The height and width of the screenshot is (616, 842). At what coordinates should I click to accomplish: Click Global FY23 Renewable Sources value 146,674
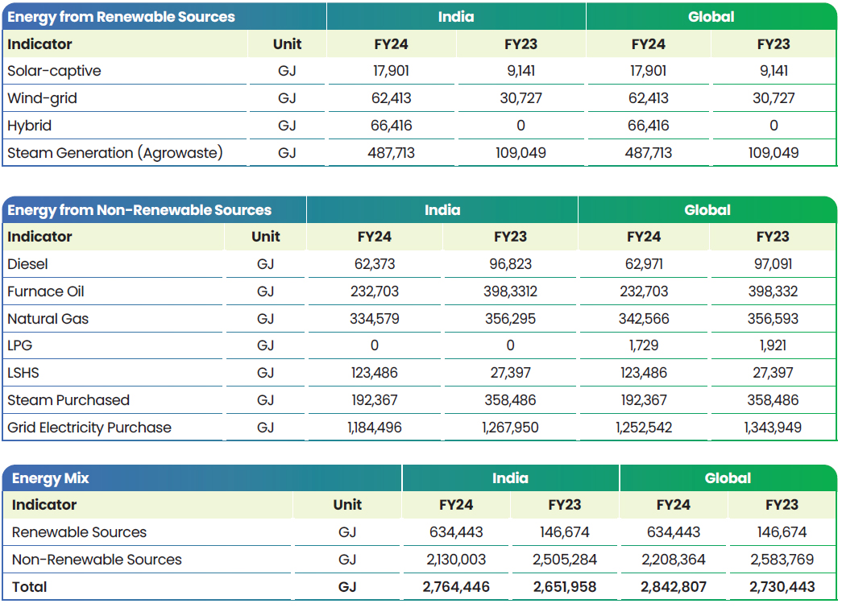point(782,531)
